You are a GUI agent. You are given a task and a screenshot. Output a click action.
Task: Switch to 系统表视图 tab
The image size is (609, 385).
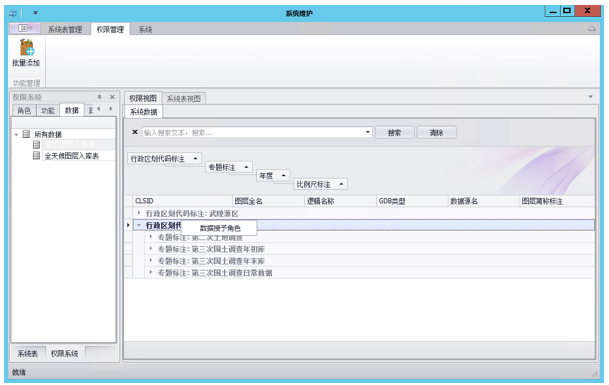[184, 99]
